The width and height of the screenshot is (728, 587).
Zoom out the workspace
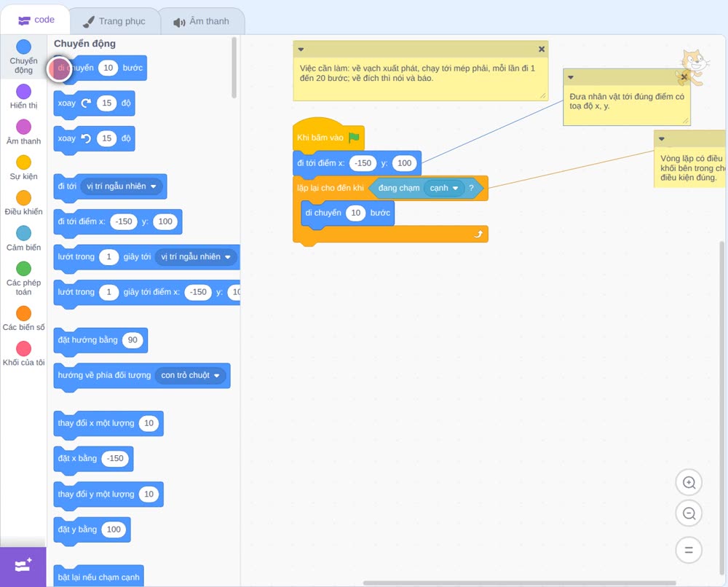pos(689,513)
